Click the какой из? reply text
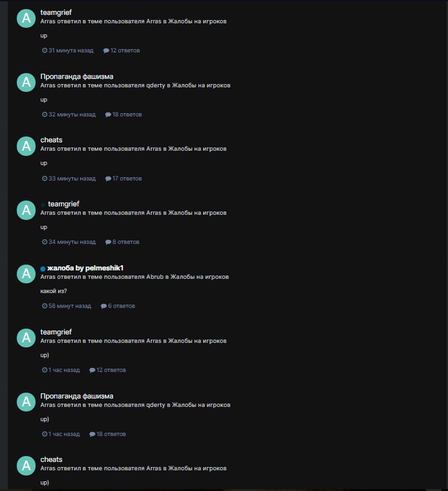The height and width of the screenshot is (491, 448). coord(54,291)
